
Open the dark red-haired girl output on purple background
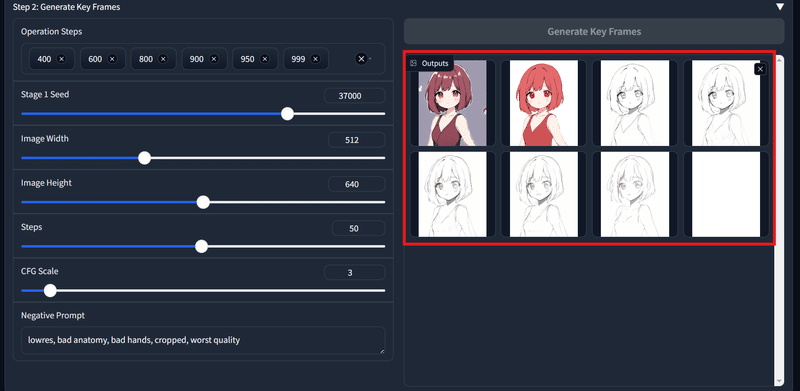pos(453,103)
